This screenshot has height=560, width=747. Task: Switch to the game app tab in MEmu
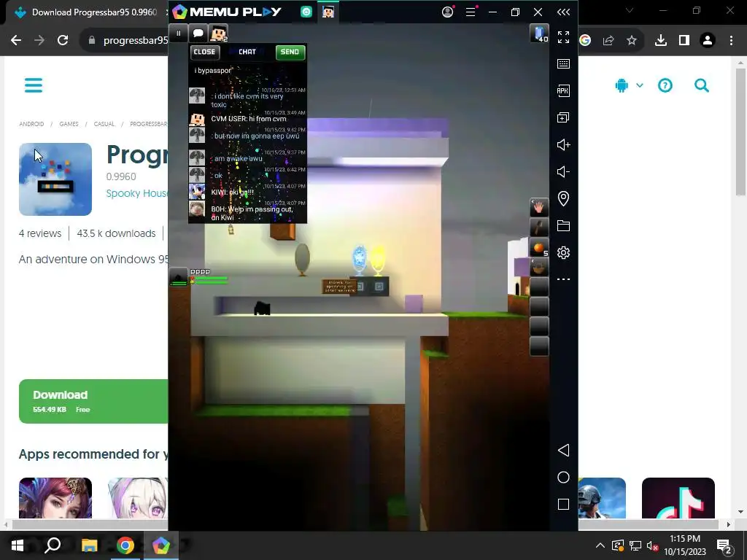[328, 12]
